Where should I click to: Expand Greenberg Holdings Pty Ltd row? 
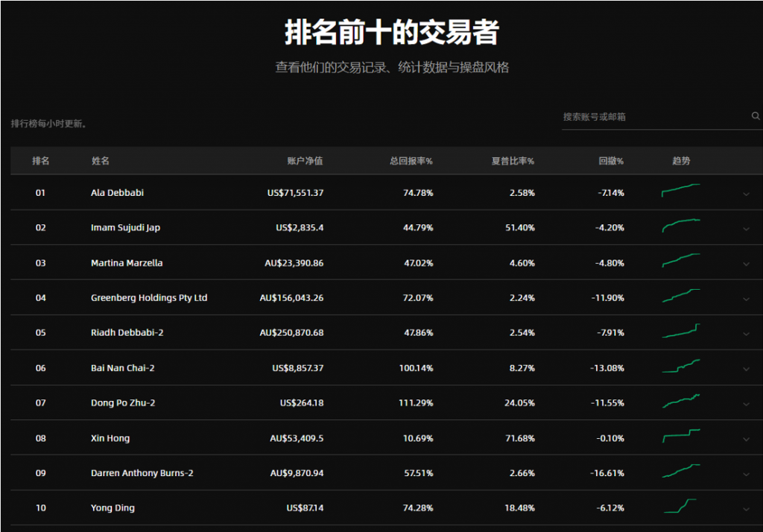pos(746,299)
